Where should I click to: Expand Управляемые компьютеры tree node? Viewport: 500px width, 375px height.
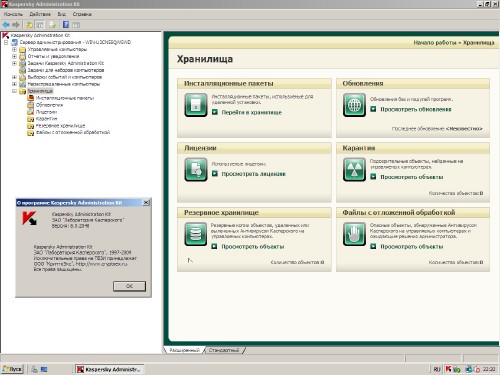point(14,49)
